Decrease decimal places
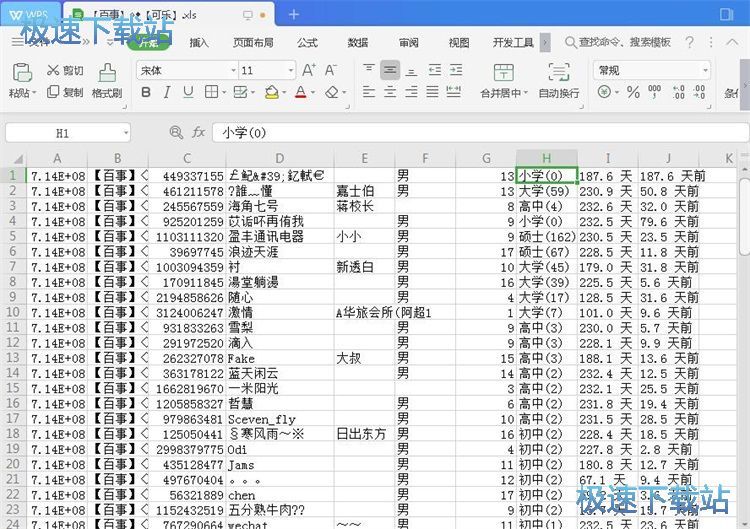 [x=699, y=92]
